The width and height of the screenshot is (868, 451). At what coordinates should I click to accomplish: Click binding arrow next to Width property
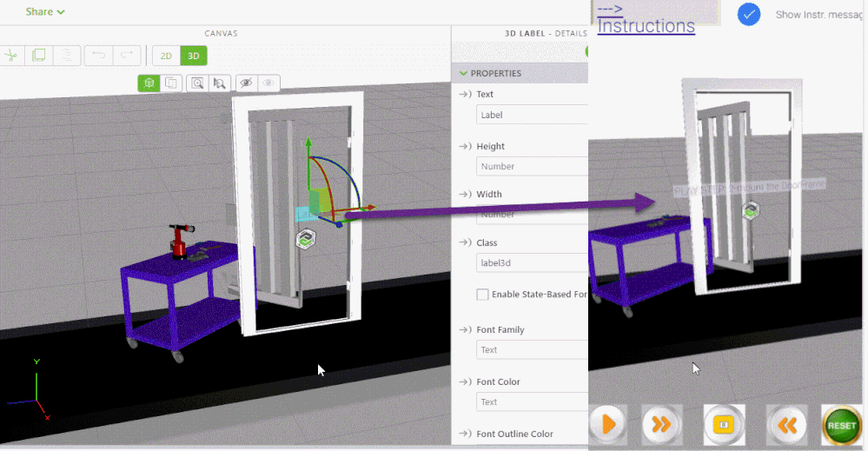click(465, 195)
